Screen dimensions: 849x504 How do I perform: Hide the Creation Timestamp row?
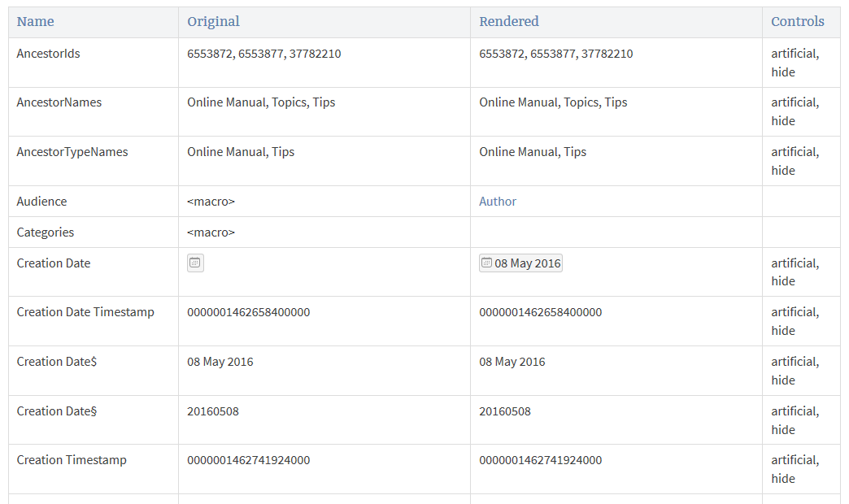tap(783, 479)
